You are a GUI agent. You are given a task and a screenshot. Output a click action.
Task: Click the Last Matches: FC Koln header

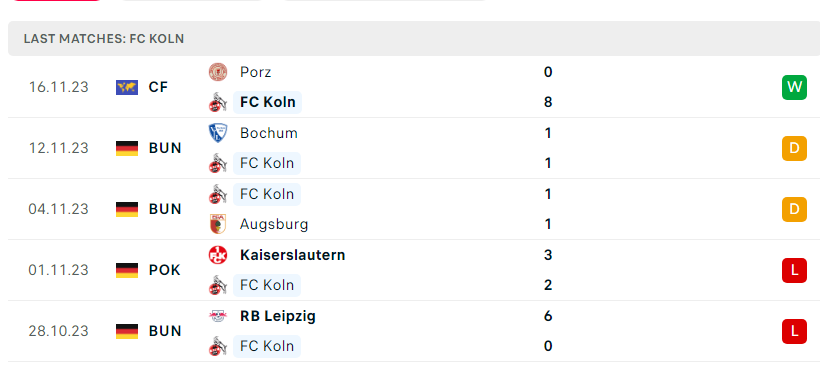[x=414, y=39]
